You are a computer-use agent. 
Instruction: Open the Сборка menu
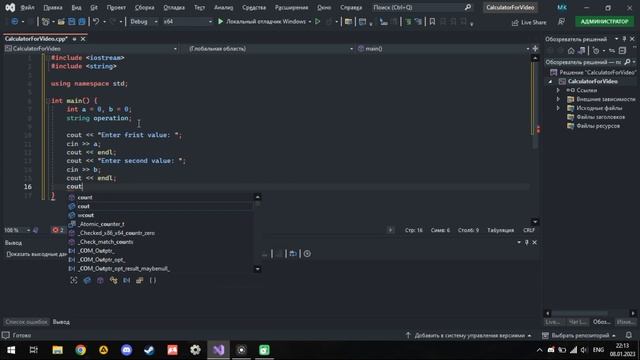pos(144,7)
